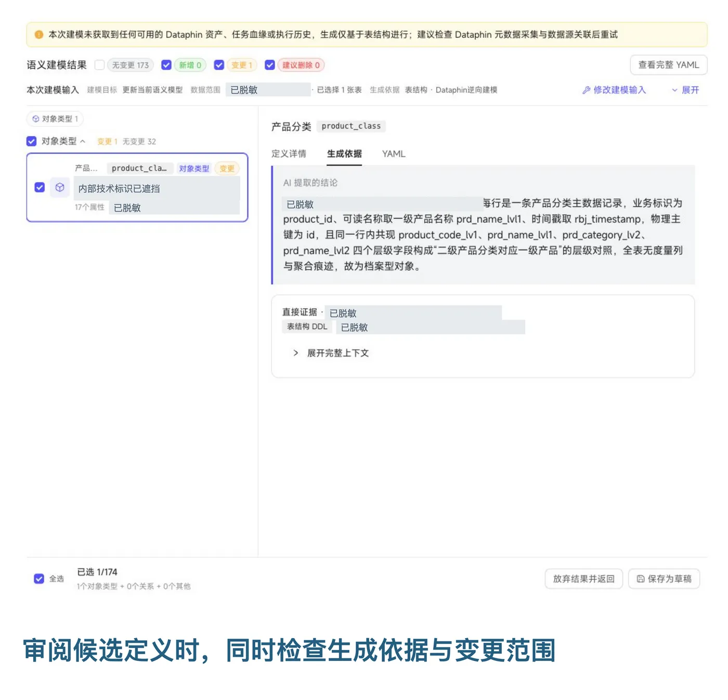Collapse the 对象类型 group chevron
Screen dimensions: 728x700
[x=83, y=141]
